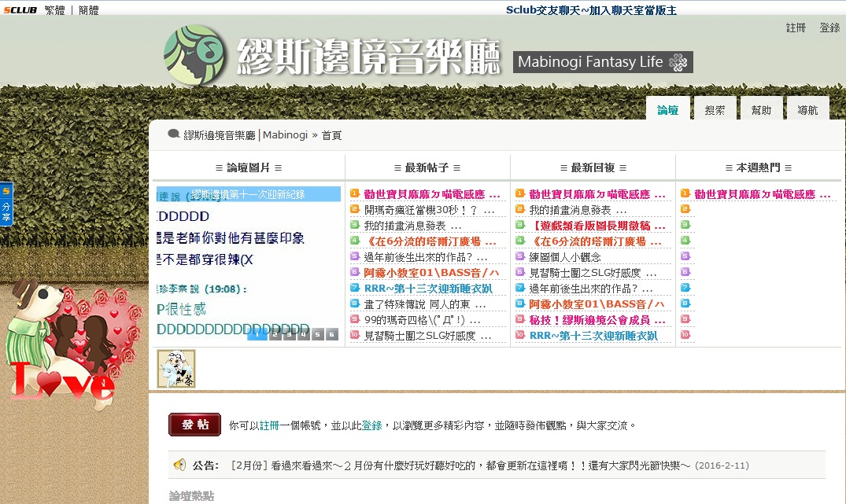This screenshot has width=846, height=504.
Task: Click rank 6 icon in 本週熱門 column
Action: 685,272
